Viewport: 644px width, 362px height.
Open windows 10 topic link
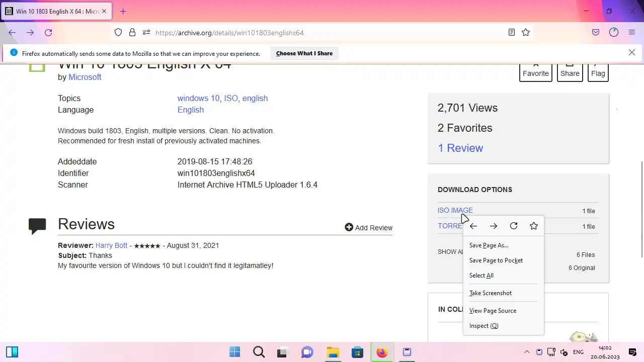click(198, 98)
